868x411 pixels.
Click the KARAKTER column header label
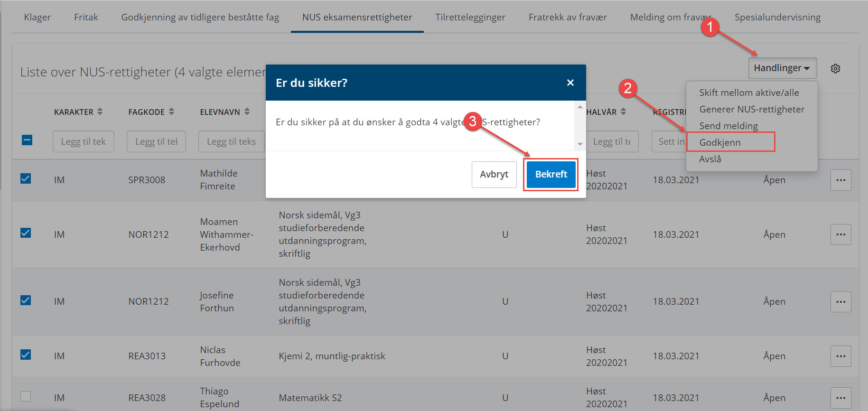coord(74,112)
